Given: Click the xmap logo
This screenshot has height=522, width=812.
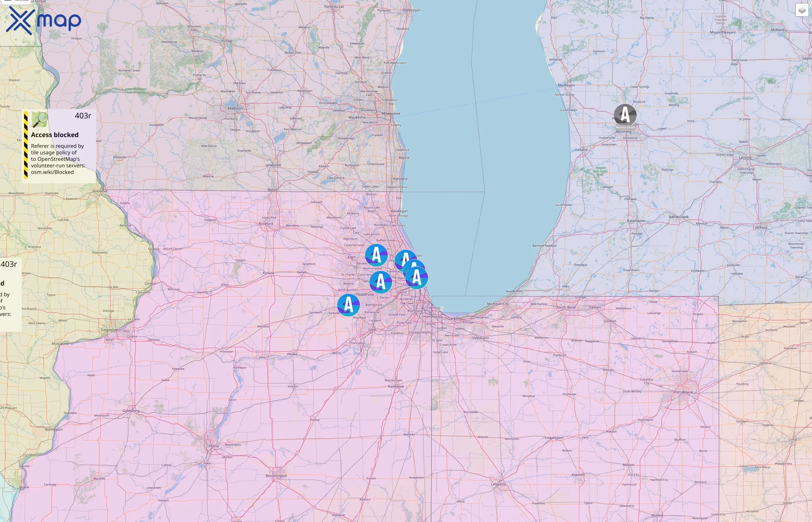Looking at the screenshot, I should (x=43, y=20).
